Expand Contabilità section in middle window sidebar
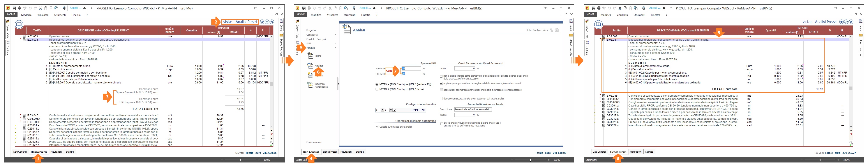 click(x=321, y=35)
